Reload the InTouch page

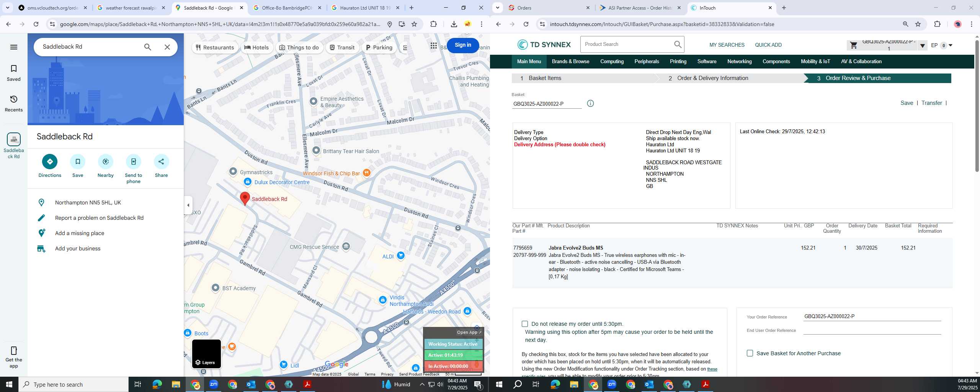[x=526, y=24]
